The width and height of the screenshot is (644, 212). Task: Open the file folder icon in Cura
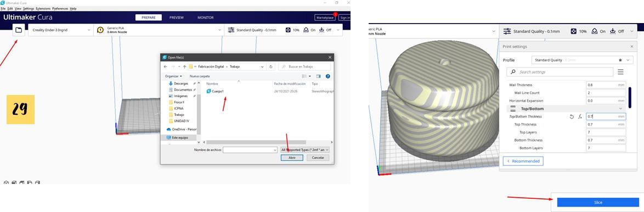[19, 30]
